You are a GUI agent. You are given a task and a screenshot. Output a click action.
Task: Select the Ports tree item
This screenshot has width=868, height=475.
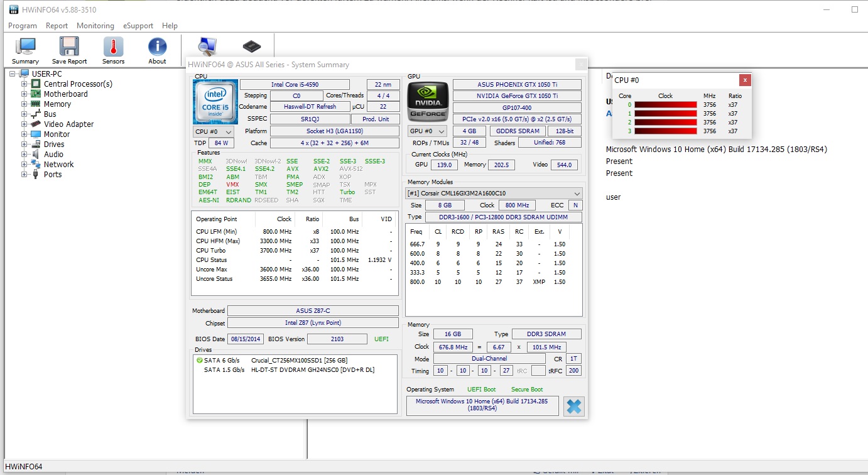pos(53,174)
